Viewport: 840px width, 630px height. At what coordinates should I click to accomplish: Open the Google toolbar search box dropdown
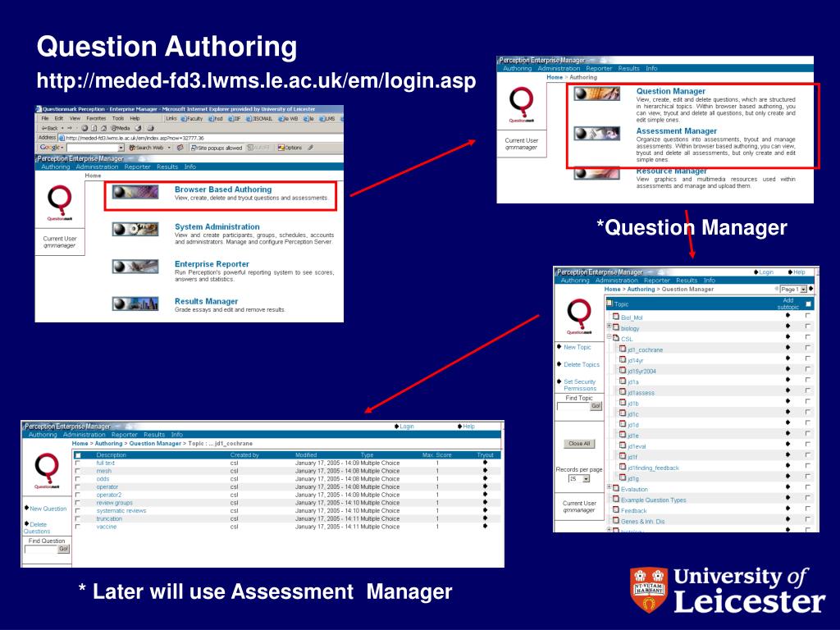coord(121,148)
